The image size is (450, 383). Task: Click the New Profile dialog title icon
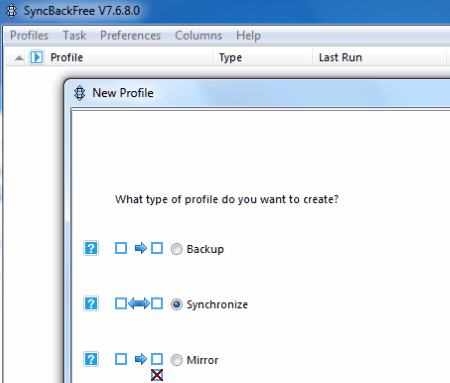point(79,93)
